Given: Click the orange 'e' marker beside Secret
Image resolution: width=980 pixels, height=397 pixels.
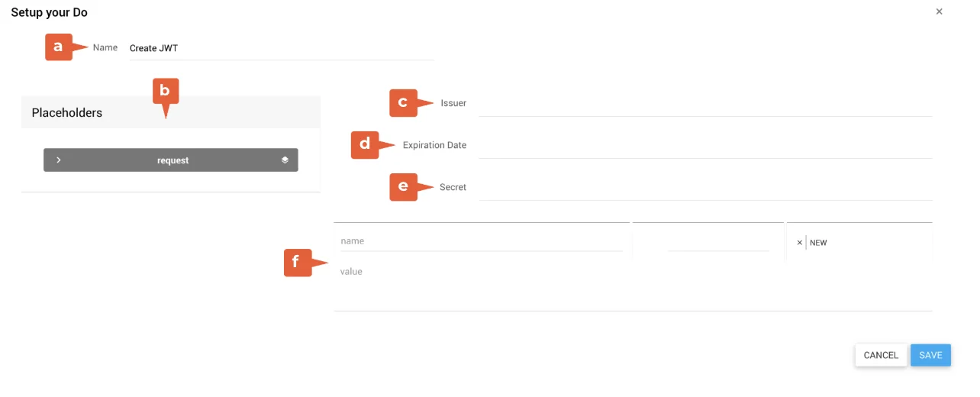Looking at the screenshot, I should pos(402,187).
